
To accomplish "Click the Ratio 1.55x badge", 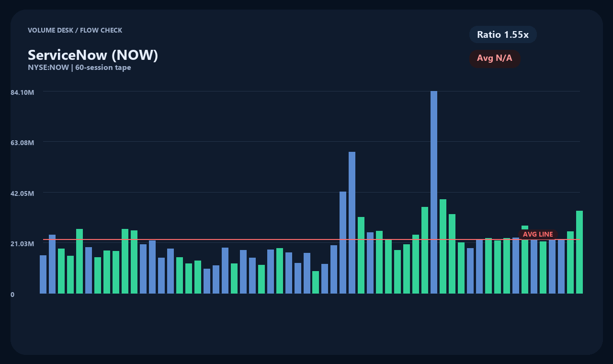I will [x=503, y=34].
